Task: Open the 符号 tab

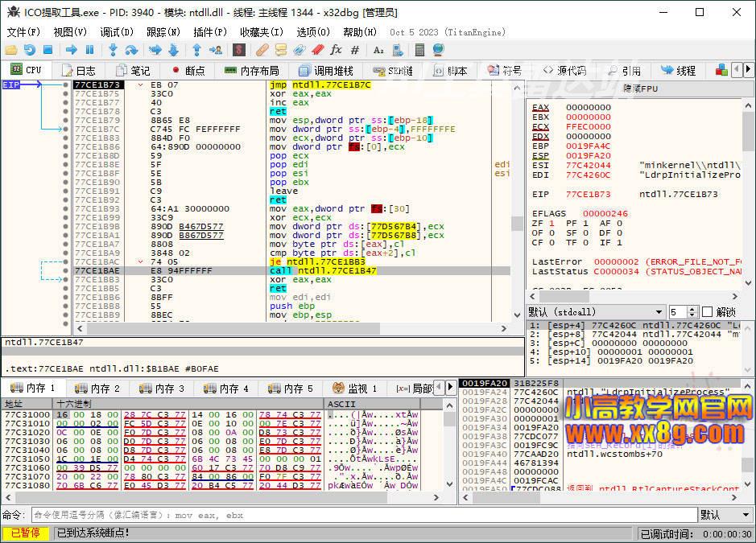Action: [505, 71]
